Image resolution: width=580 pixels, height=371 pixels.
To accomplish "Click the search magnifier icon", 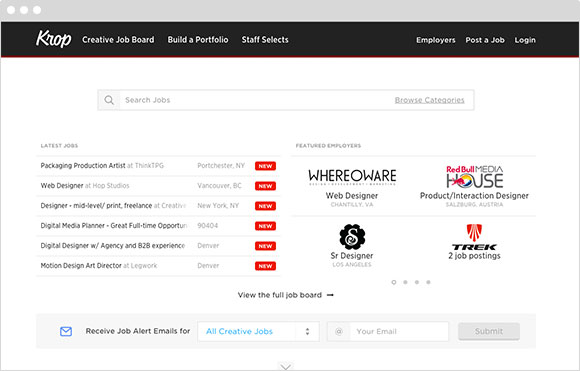I will tap(109, 100).
